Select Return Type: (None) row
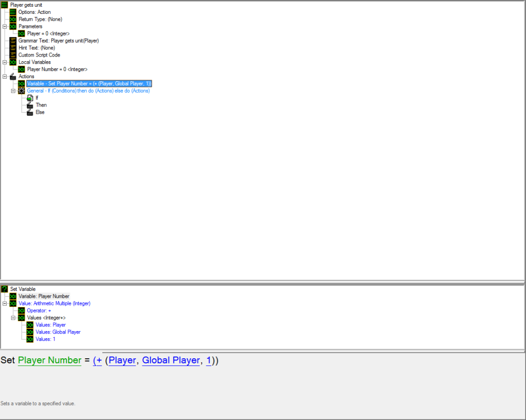 40,19
